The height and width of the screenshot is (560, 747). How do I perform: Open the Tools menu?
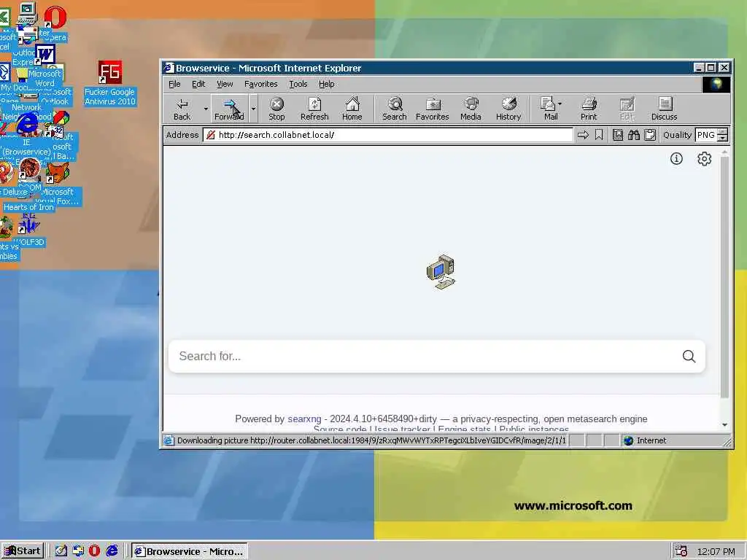[x=298, y=85]
